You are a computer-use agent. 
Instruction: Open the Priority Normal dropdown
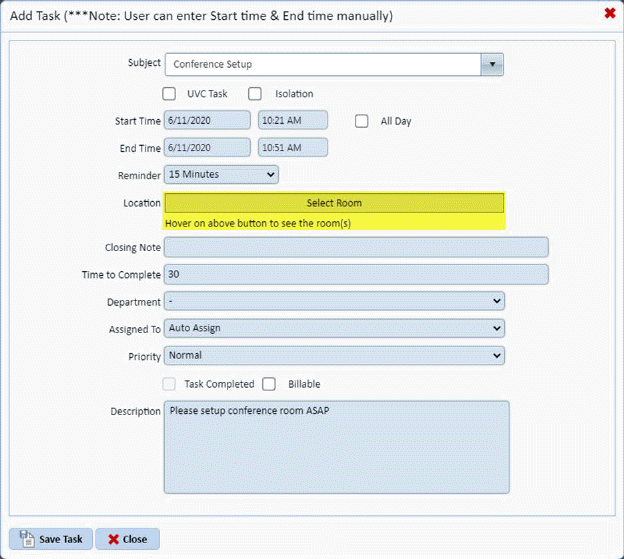(334, 355)
